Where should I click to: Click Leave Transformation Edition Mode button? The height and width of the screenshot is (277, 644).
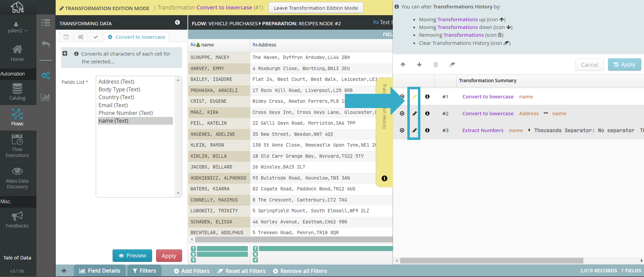tap(316, 8)
